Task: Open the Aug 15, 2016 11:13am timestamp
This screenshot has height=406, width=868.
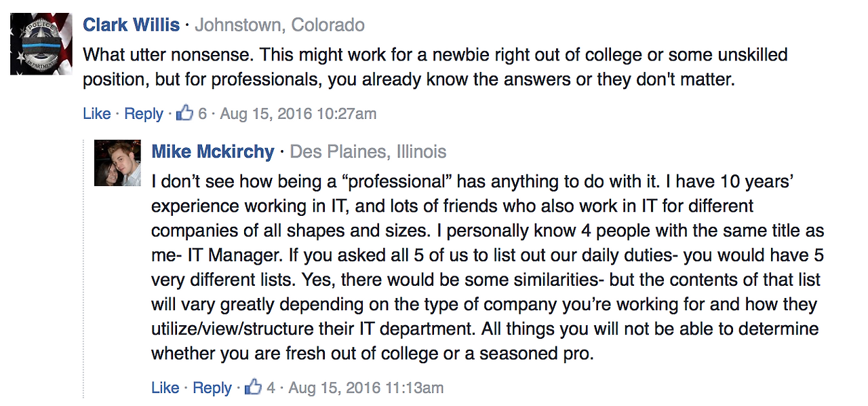Action: click(366, 388)
